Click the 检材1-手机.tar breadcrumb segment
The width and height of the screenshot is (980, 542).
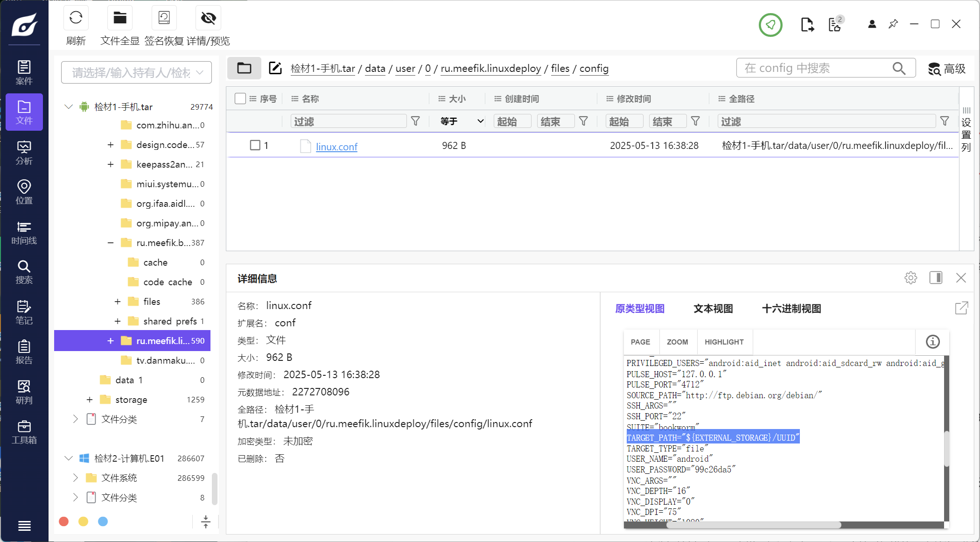(x=322, y=68)
